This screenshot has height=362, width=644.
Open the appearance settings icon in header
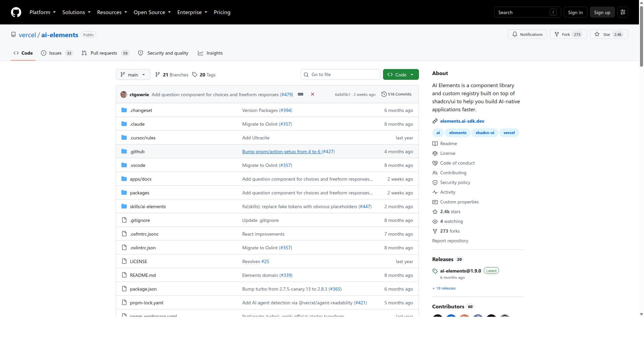[x=623, y=12]
